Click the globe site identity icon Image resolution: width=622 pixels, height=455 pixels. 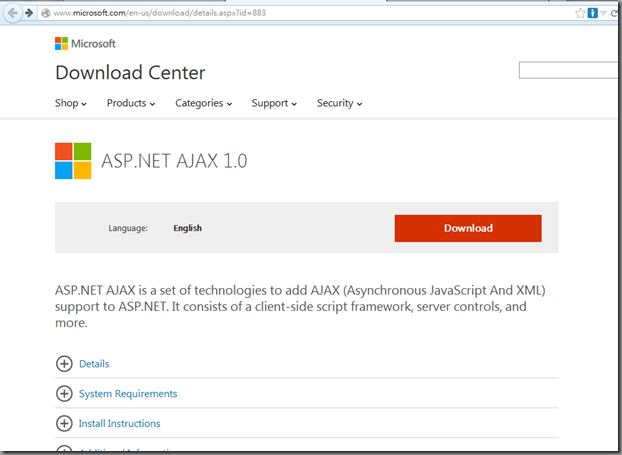[46, 13]
